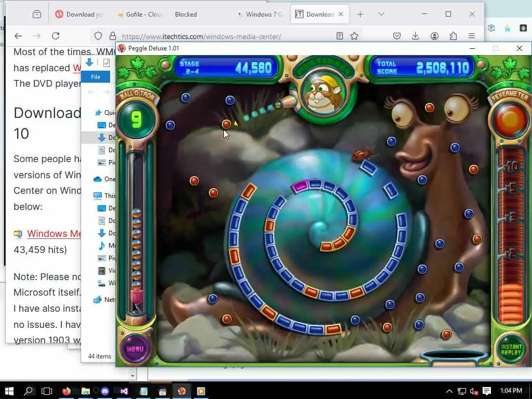Bookmark this page with the star icon
The height and width of the screenshot is (399, 532).
click(x=354, y=36)
